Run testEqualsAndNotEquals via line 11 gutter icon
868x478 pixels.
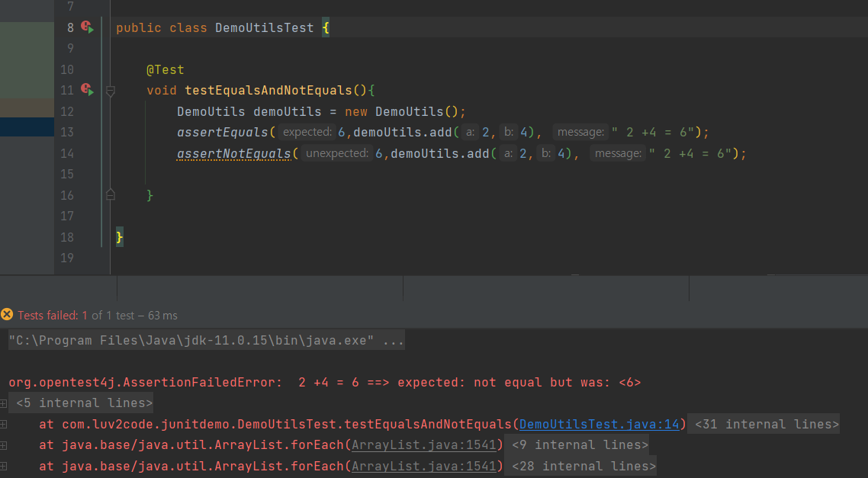point(87,89)
